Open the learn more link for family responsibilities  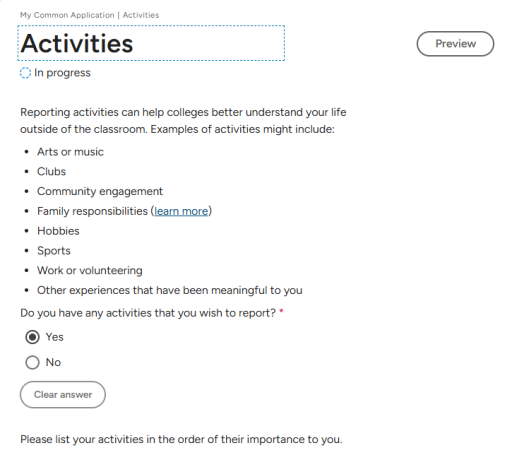(181, 211)
